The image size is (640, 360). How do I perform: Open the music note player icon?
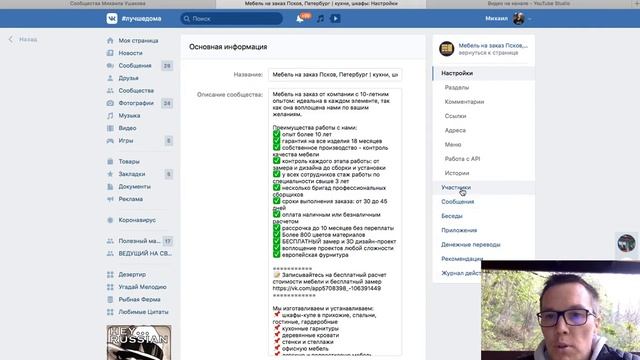coord(321,19)
